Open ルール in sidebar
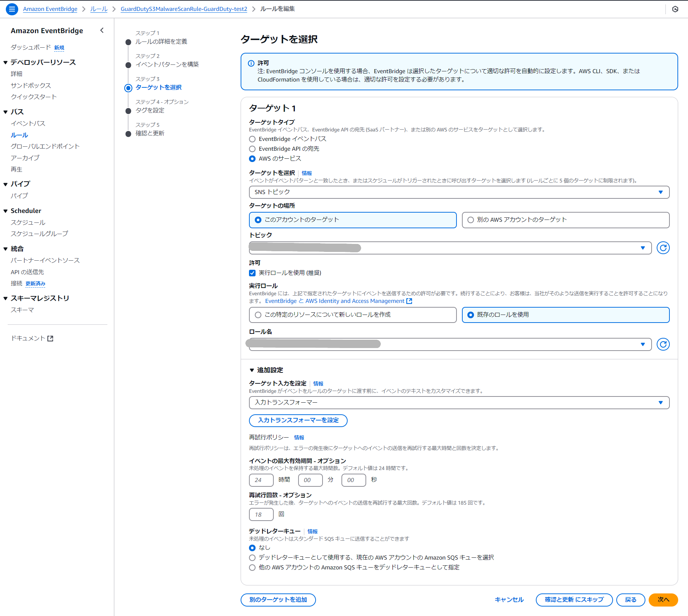This screenshot has height=616, width=688. coord(19,135)
